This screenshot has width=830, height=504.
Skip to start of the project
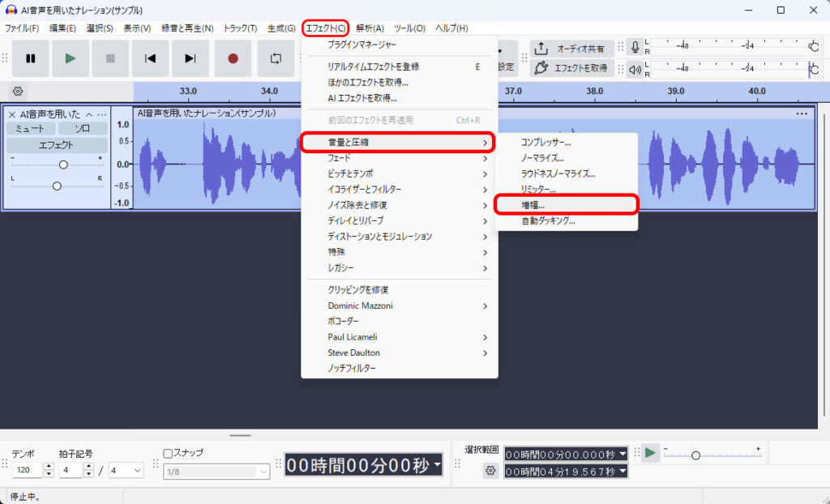[150, 58]
